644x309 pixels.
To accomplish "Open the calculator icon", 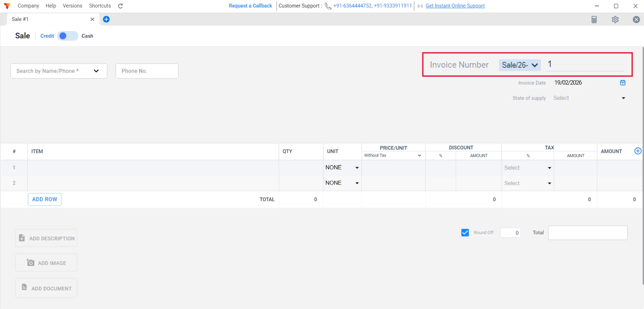I will point(594,20).
